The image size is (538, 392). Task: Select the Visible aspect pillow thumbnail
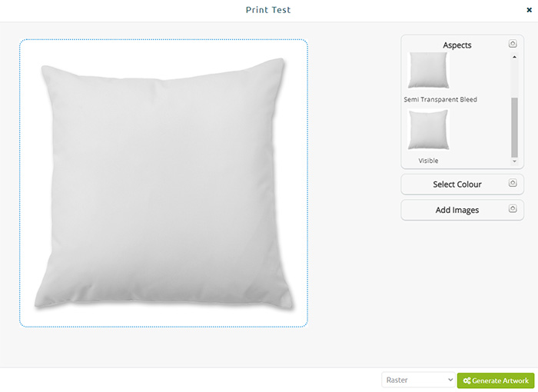[428, 130]
